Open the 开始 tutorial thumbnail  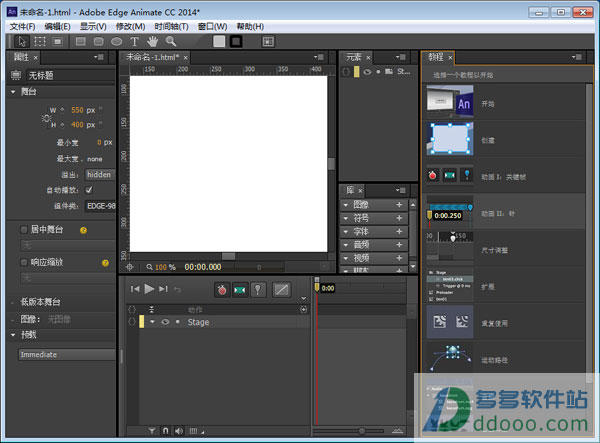450,102
